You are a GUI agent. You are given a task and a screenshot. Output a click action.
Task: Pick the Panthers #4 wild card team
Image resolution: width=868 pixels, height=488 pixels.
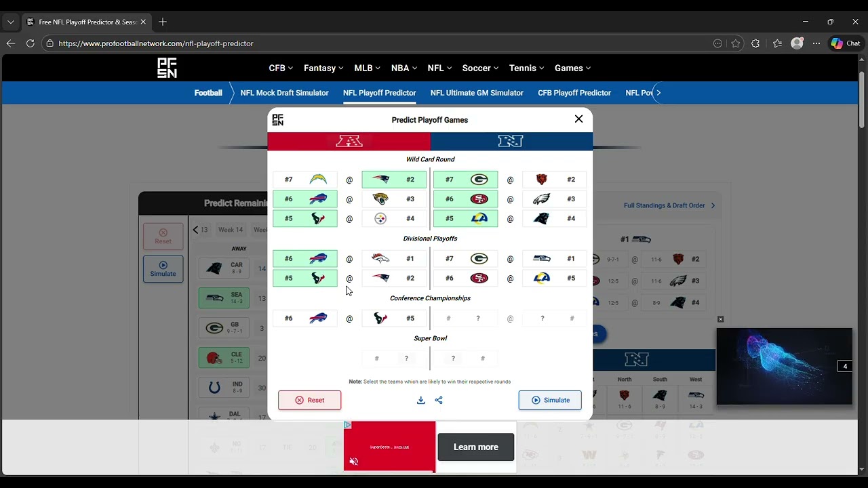pyautogui.click(x=555, y=219)
